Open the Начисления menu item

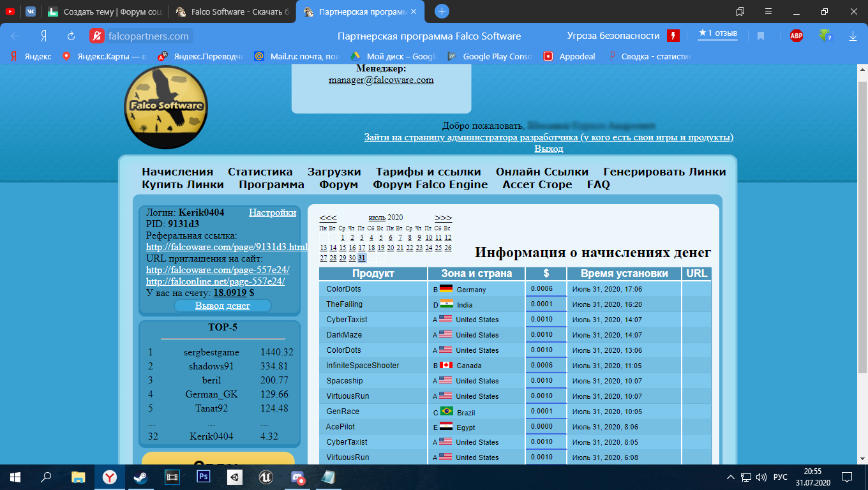coord(177,172)
